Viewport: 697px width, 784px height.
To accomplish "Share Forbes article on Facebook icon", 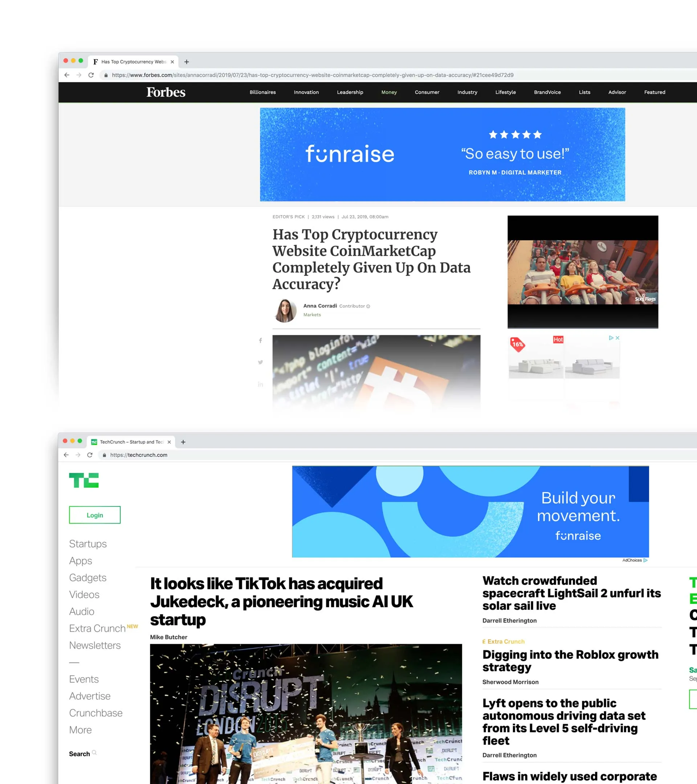I will pos(260,340).
